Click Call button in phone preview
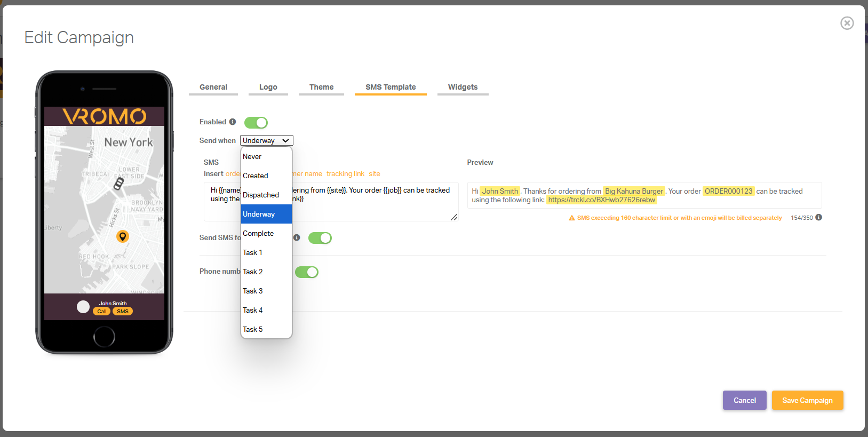This screenshot has width=868, height=437. tap(102, 312)
